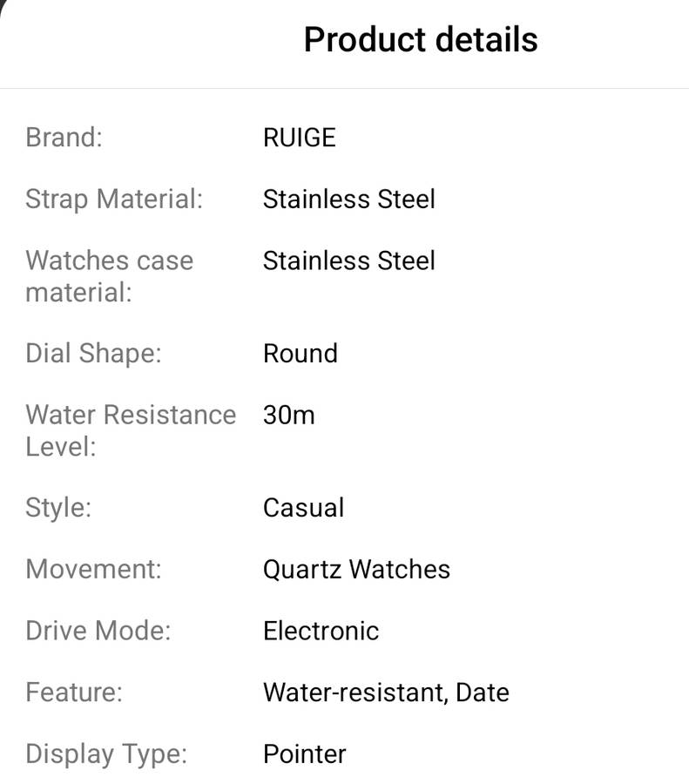Select the strap material Stainless Steel value
689x784 pixels.
pyautogui.click(x=348, y=199)
